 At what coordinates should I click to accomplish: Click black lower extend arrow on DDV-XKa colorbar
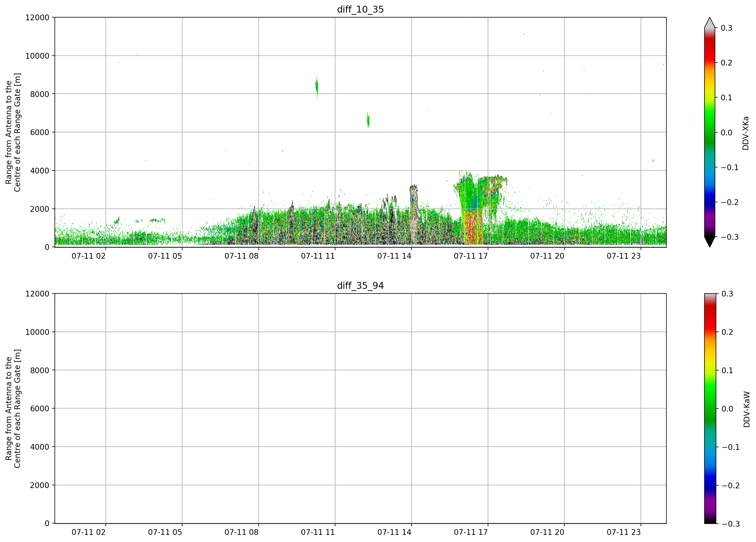pos(710,242)
